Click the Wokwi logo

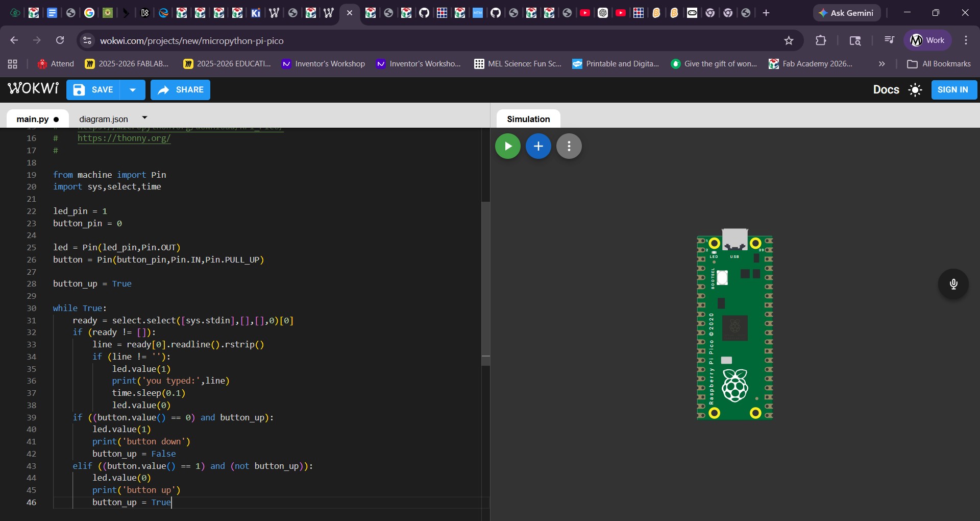pos(33,89)
